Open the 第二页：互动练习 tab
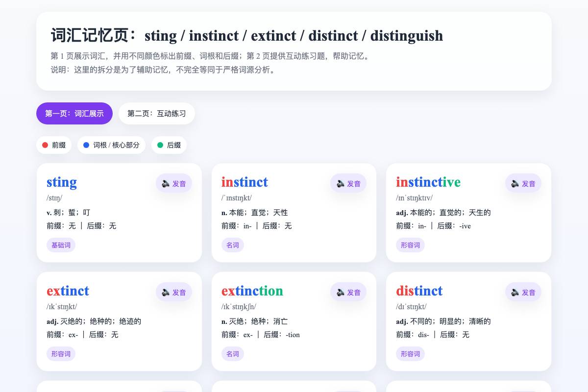Screen dimensions: 588x392 click(157, 113)
